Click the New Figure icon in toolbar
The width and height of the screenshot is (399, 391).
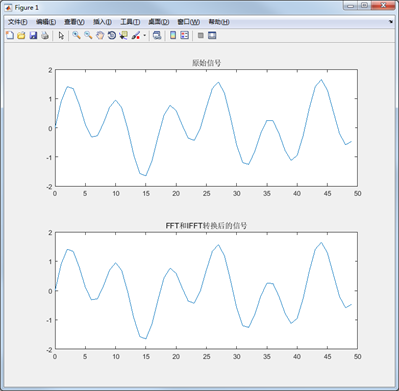click(10, 35)
